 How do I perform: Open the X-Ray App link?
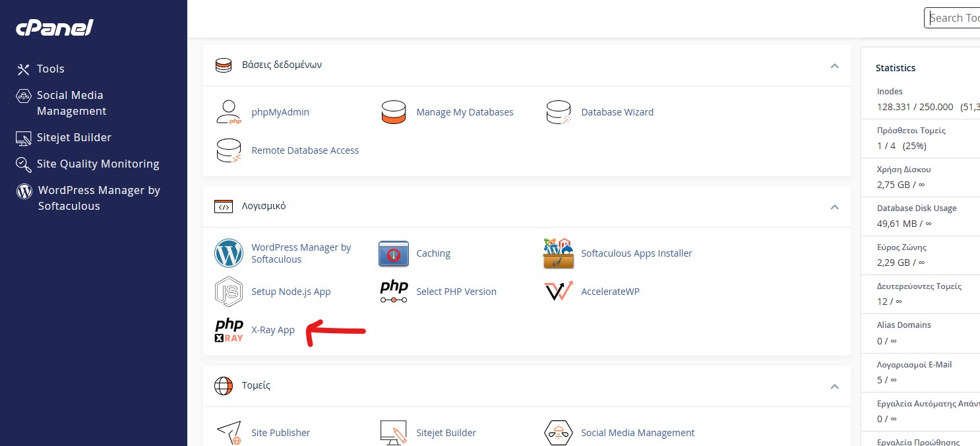tap(273, 330)
